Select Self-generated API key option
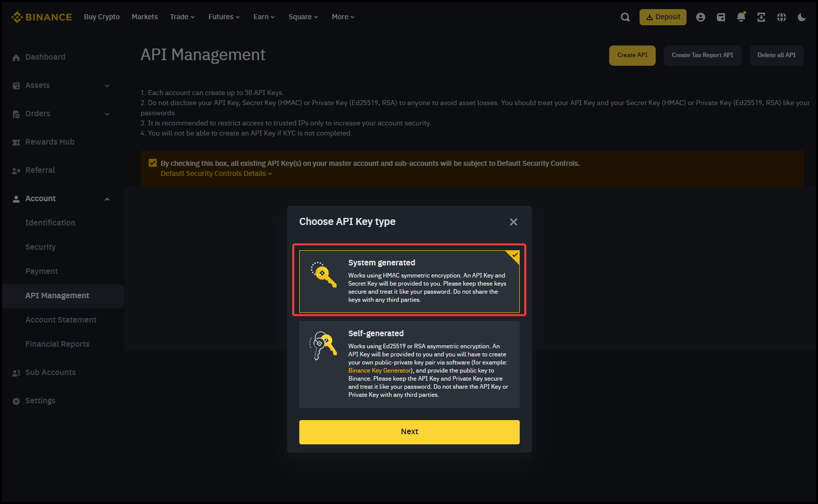The width and height of the screenshot is (818, 504). pos(409,364)
